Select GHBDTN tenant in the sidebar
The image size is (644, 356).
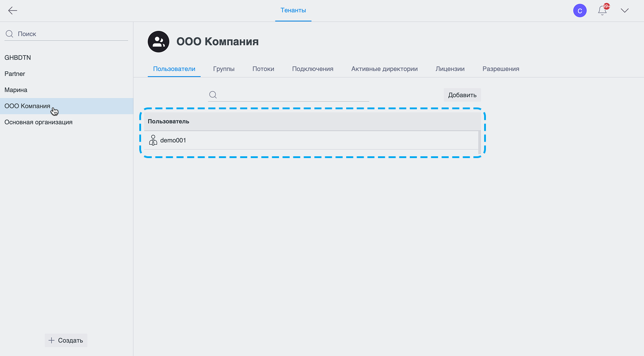(66, 58)
